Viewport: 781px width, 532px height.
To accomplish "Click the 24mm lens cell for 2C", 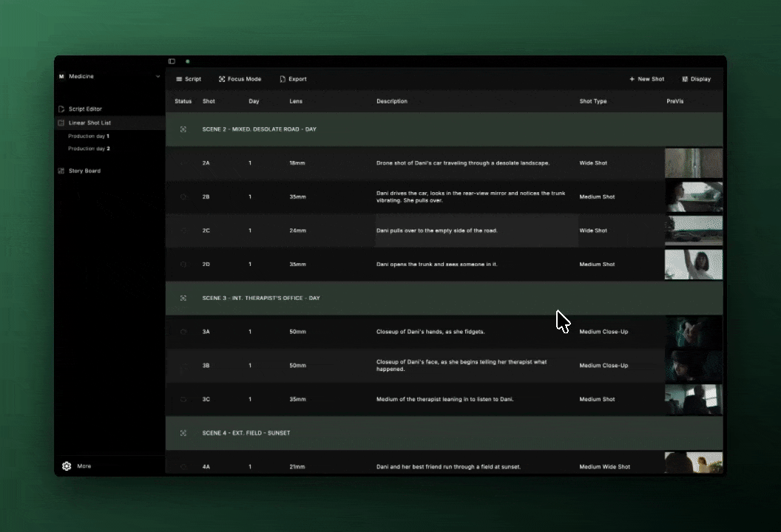I will [298, 231].
